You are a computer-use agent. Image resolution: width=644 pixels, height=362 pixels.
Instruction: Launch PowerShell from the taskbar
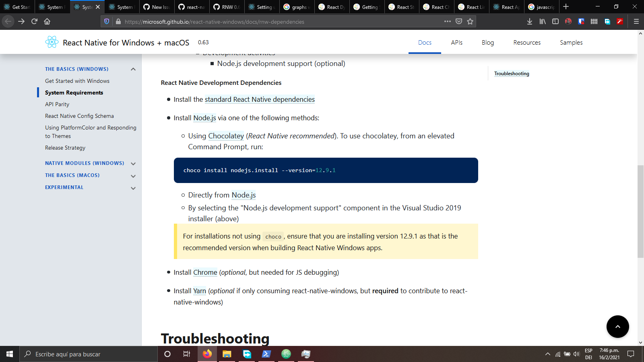[266, 354]
